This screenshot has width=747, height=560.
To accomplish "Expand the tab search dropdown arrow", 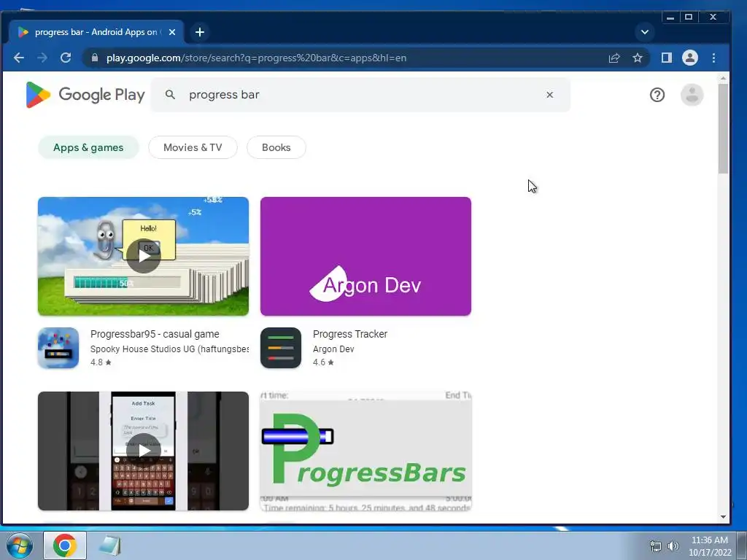I will point(645,32).
